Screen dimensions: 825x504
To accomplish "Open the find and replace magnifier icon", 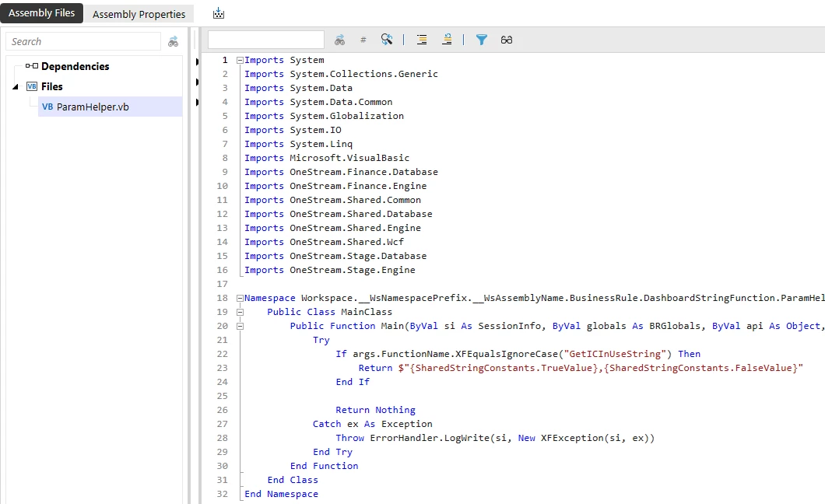I will pos(387,40).
